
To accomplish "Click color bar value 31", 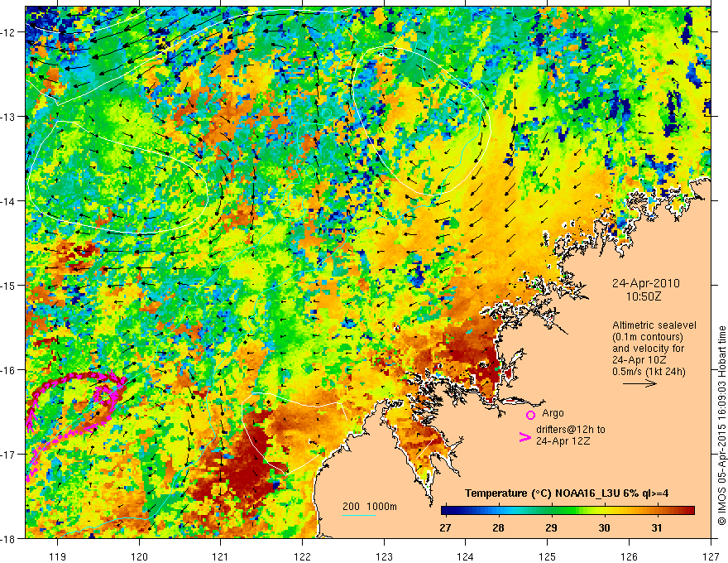I will click(657, 527).
